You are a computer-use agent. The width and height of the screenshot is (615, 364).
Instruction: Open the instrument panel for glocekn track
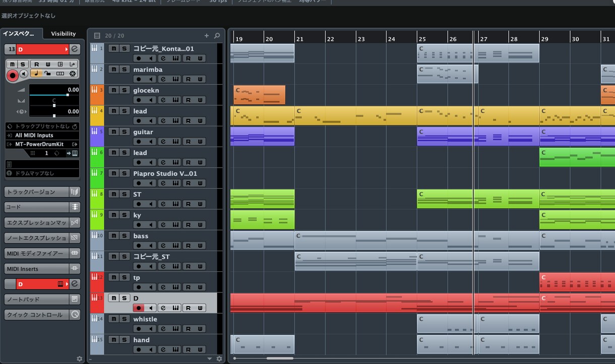(175, 100)
